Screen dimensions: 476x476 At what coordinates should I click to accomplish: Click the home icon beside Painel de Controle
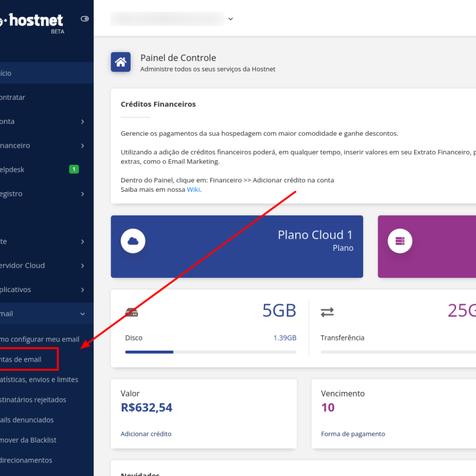pos(121,62)
